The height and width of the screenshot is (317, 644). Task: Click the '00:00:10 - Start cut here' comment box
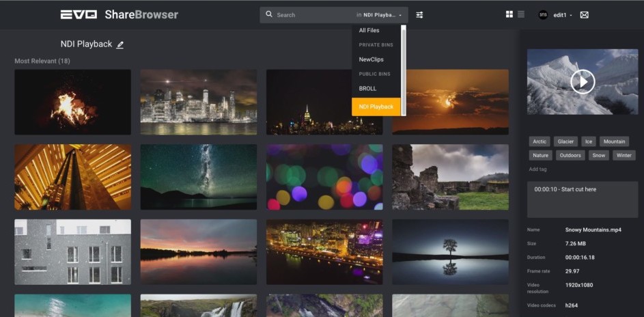point(583,199)
